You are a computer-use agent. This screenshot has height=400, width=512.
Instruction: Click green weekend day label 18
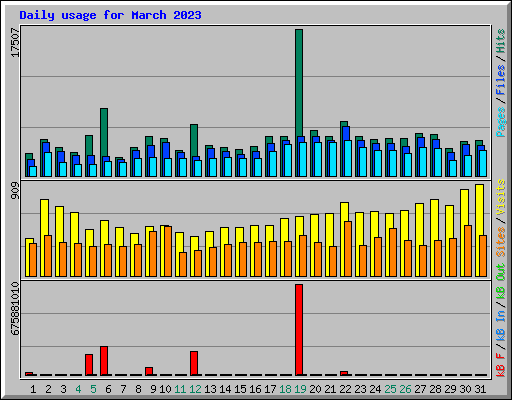(285, 389)
